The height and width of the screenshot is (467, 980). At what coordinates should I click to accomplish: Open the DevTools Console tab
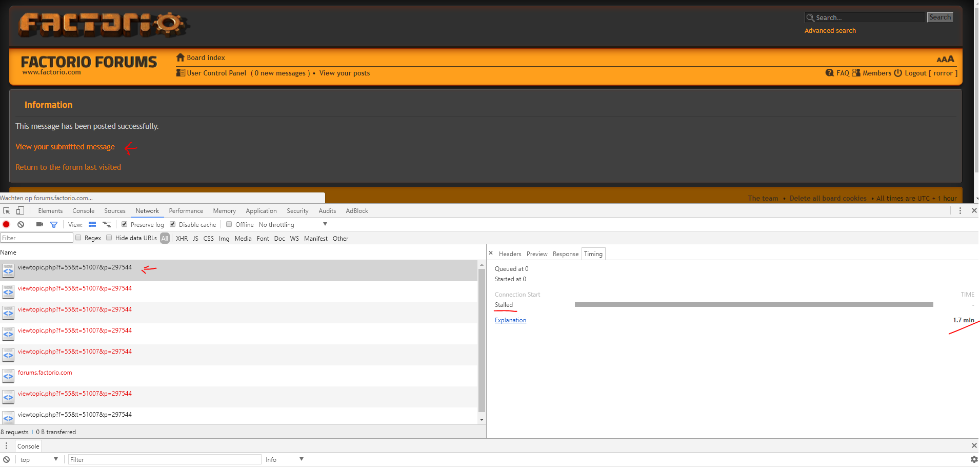[84, 211]
